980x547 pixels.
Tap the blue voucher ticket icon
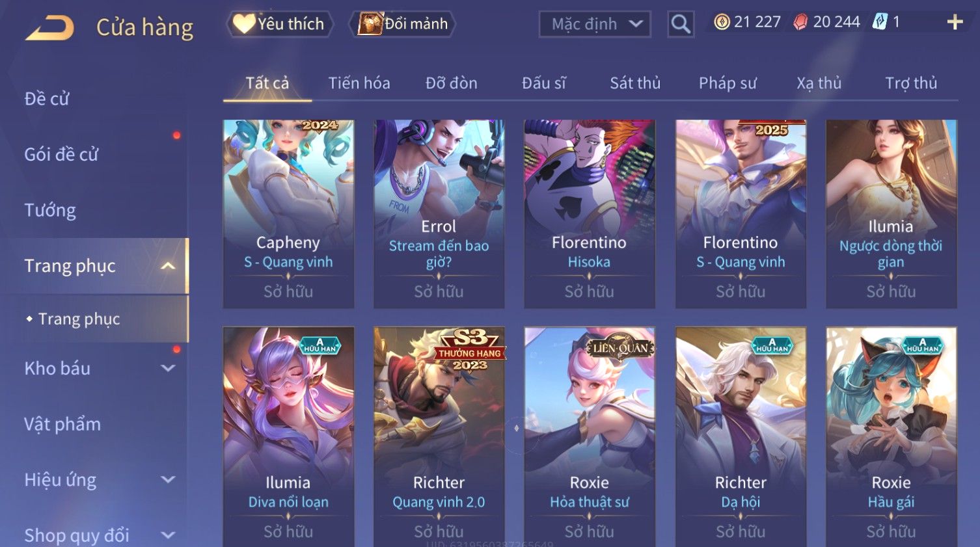pos(880,22)
